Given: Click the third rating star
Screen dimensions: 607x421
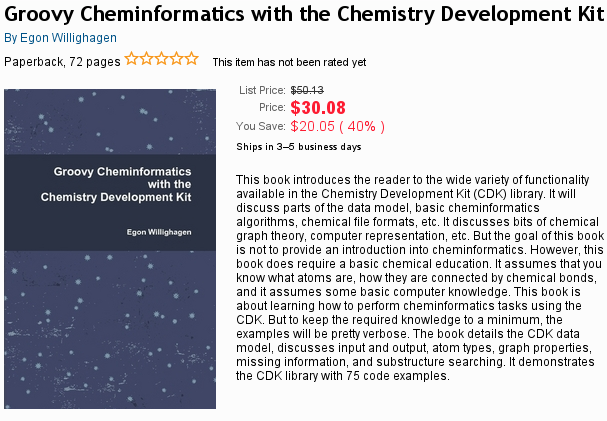Looking at the screenshot, I should [x=161, y=58].
